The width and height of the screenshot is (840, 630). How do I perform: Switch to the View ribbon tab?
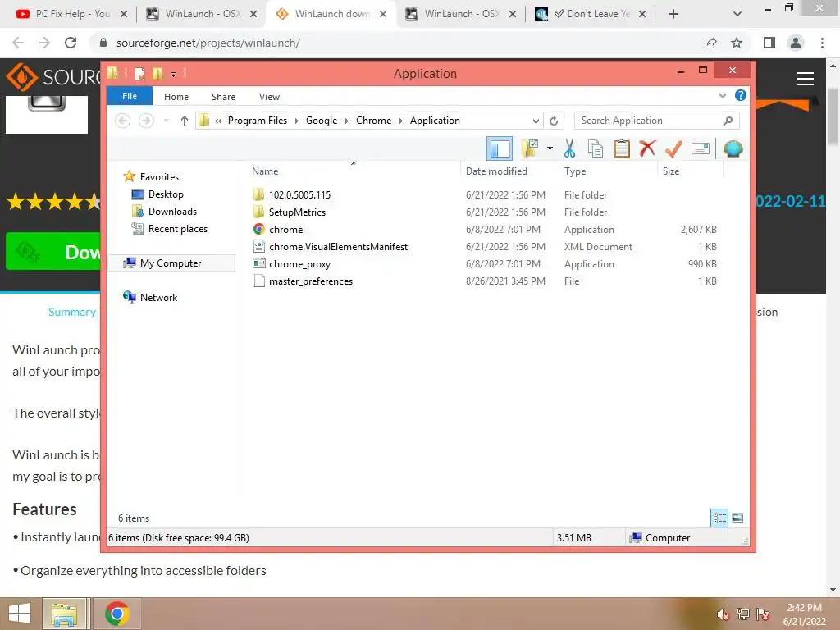click(x=269, y=97)
